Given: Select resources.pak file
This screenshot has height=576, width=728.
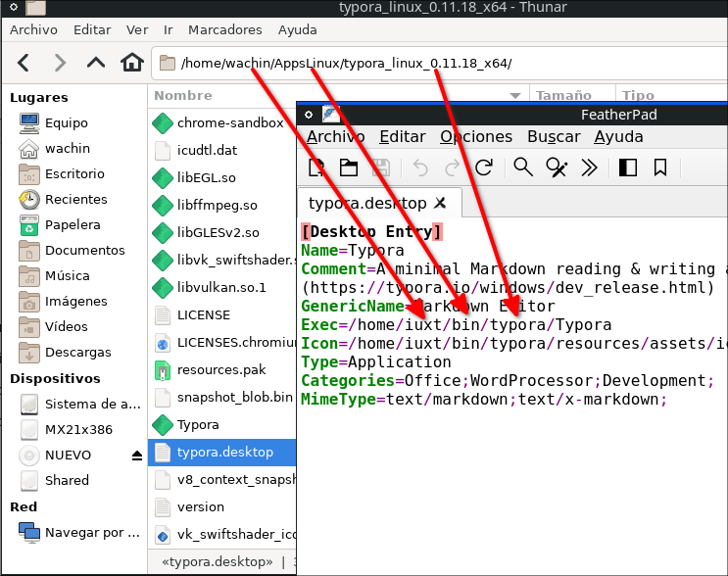Looking at the screenshot, I should [222, 370].
